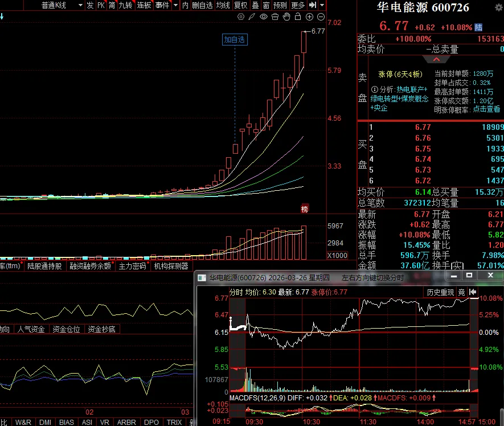504x426 pixels.
Task: Select the VR indicator tab
Action: pyautogui.click(x=104, y=422)
